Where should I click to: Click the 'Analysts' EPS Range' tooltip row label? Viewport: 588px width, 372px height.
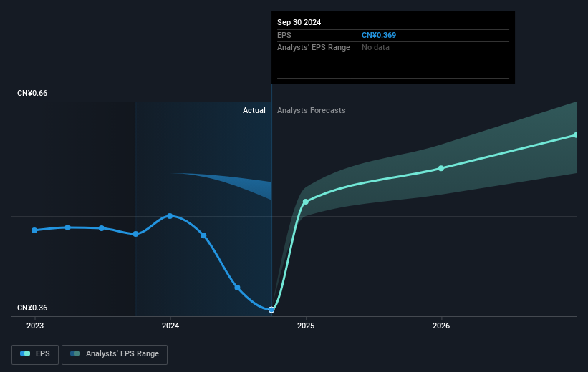pyautogui.click(x=314, y=48)
